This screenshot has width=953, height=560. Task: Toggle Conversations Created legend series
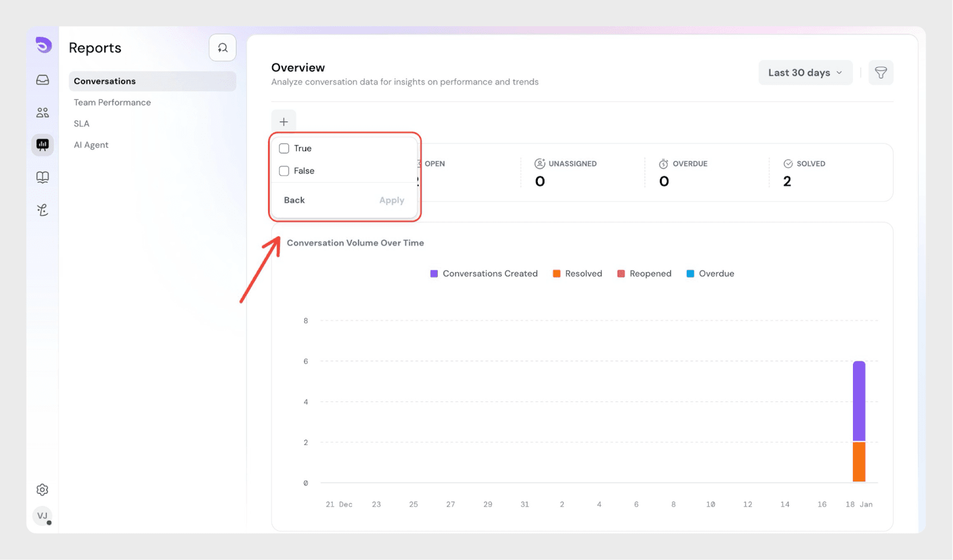click(484, 274)
